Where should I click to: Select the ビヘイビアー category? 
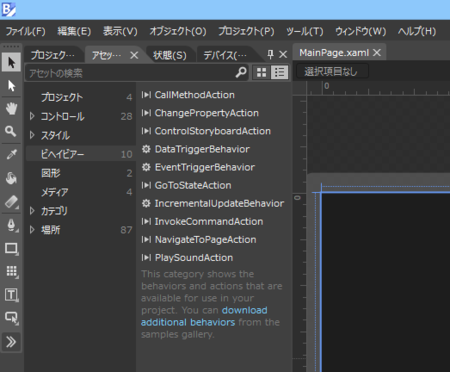click(x=81, y=154)
